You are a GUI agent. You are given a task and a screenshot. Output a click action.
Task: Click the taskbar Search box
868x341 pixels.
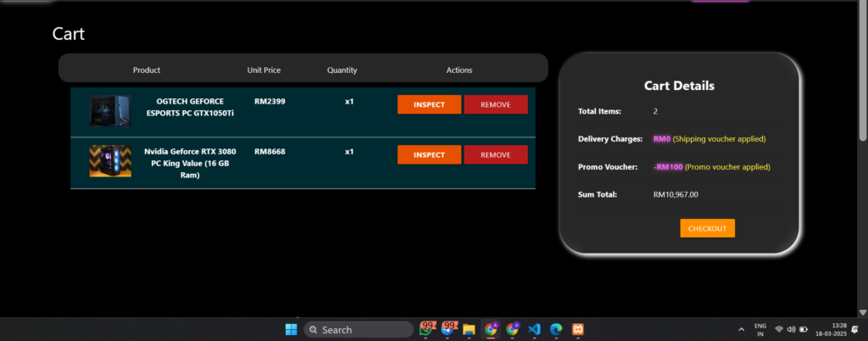(359, 330)
